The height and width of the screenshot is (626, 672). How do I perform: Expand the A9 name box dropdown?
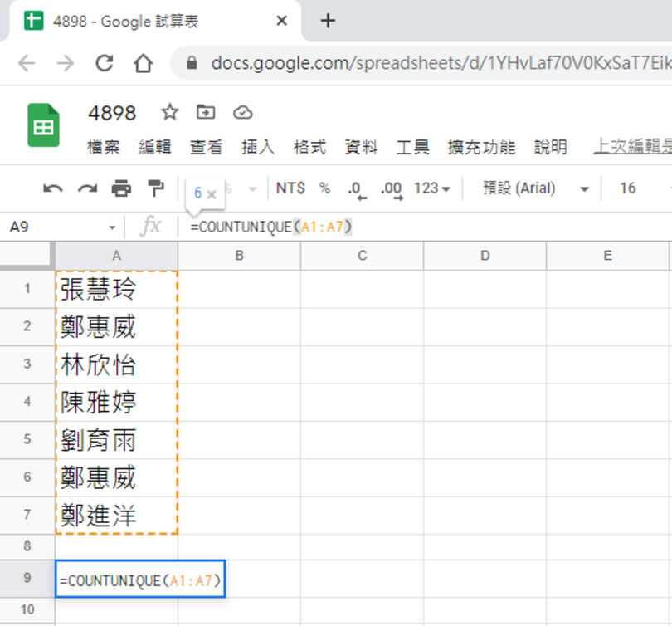click(x=112, y=227)
